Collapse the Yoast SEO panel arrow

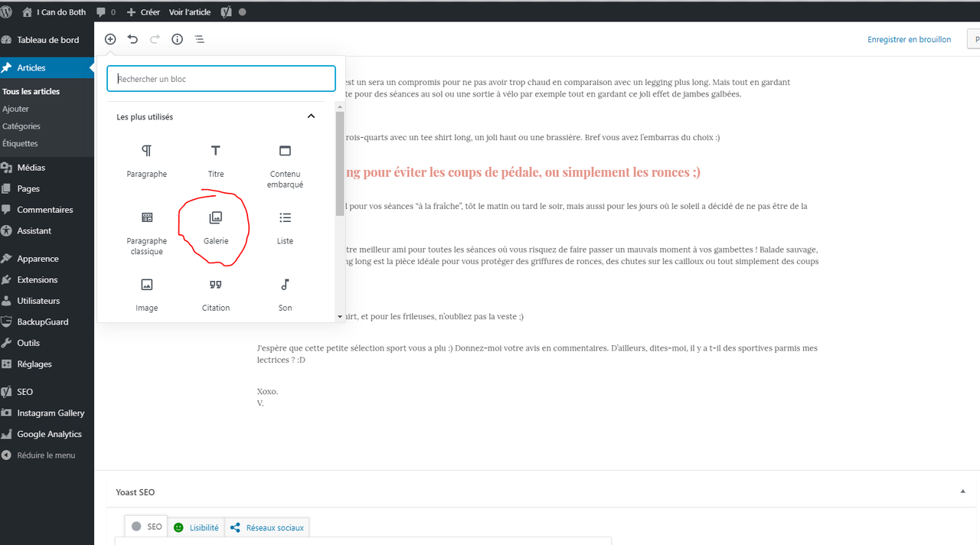coord(963,491)
